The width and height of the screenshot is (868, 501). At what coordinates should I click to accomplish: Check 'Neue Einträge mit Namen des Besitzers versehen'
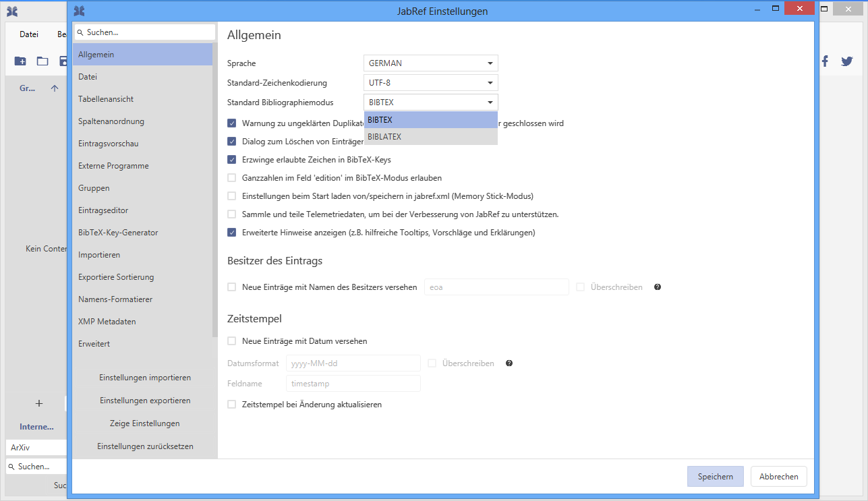(232, 287)
